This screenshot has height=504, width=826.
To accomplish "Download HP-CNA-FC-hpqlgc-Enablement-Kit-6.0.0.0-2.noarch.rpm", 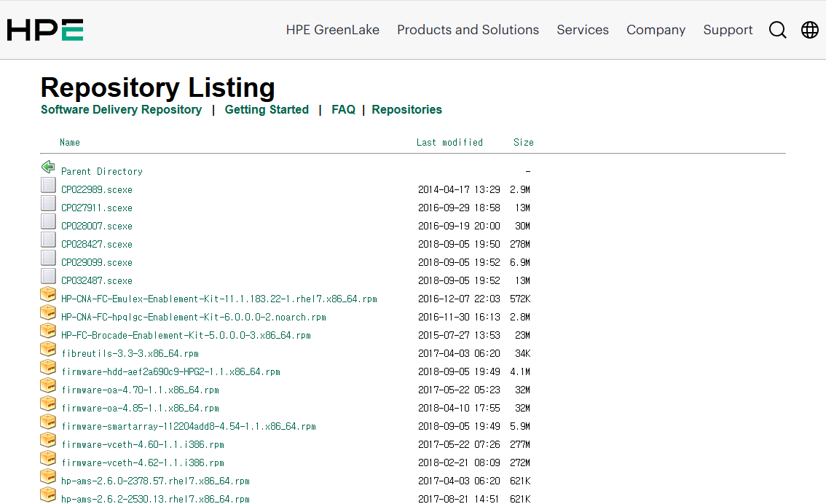I will pos(194,317).
